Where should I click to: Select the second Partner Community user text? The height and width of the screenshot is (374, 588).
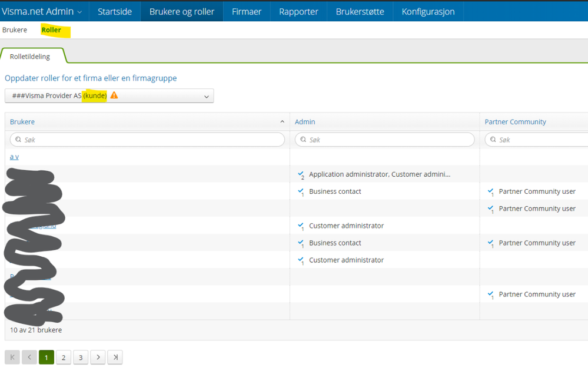coord(537,208)
